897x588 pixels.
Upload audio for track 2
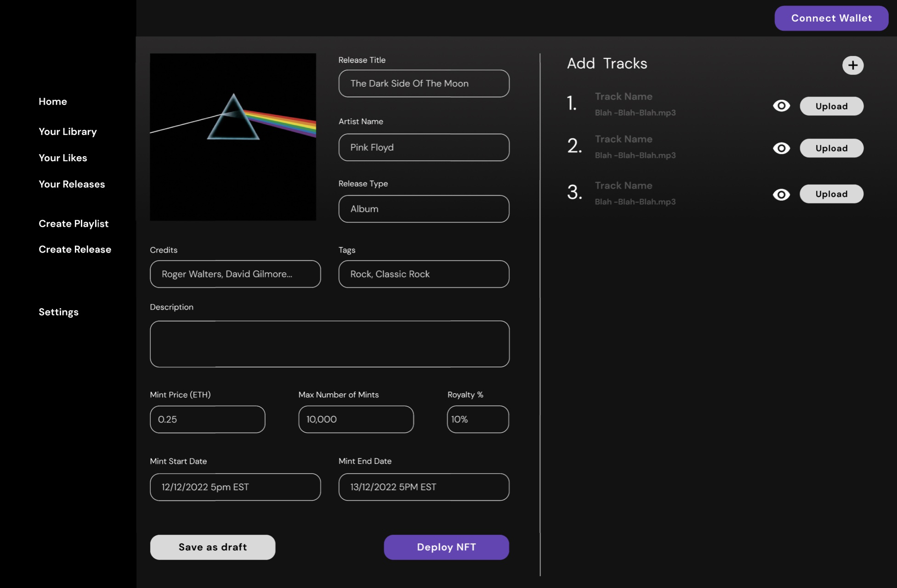[x=831, y=148]
